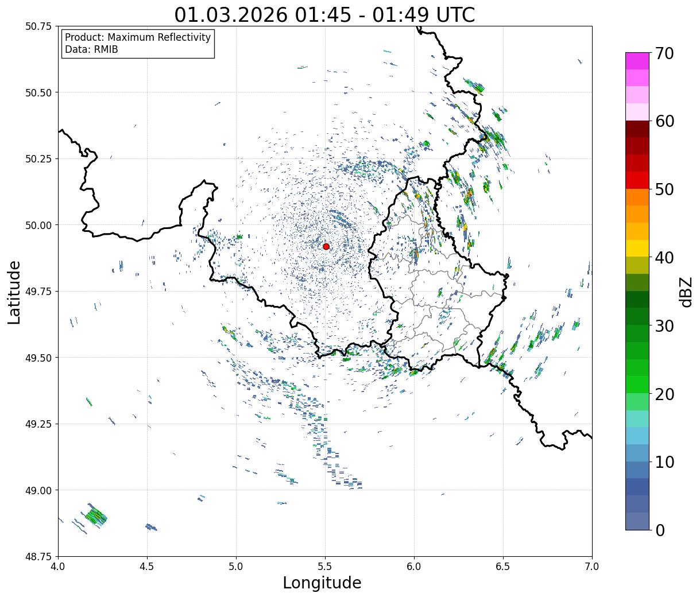Click the 'Product: Maximum Reflectivity' text

pos(138,37)
